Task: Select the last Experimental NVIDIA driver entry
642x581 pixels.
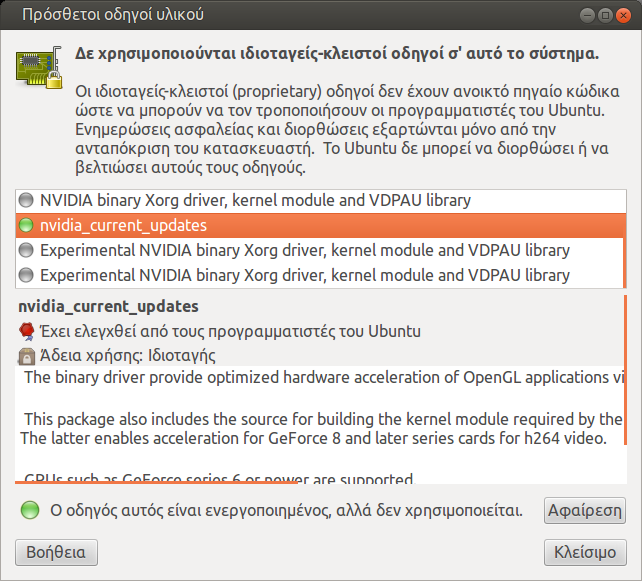Action: (x=305, y=275)
